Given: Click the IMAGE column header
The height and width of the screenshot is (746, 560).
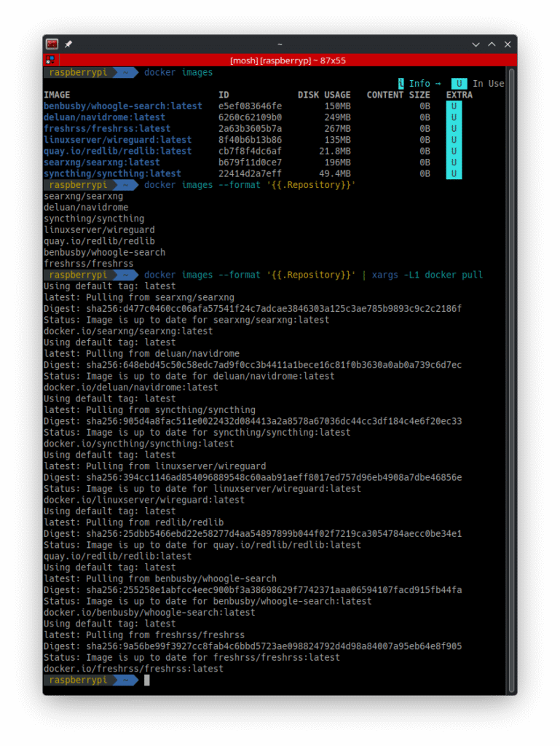Looking at the screenshot, I should (57, 95).
